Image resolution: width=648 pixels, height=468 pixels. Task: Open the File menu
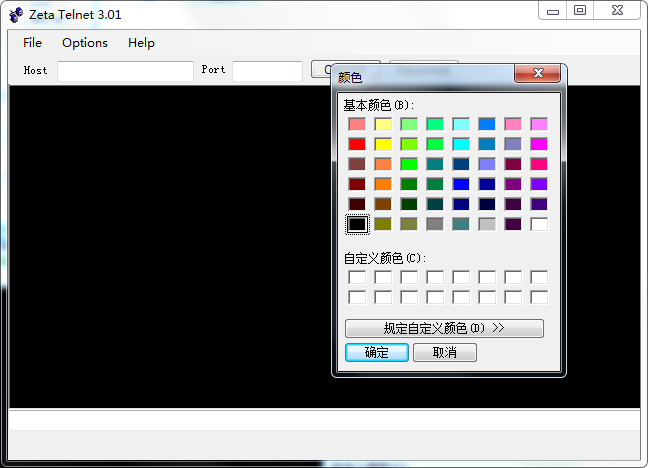pyautogui.click(x=33, y=43)
